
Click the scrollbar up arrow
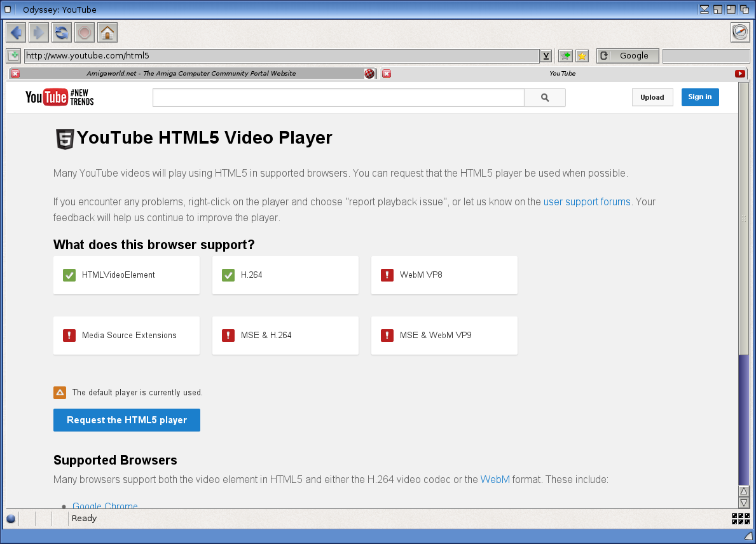pos(744,491)
